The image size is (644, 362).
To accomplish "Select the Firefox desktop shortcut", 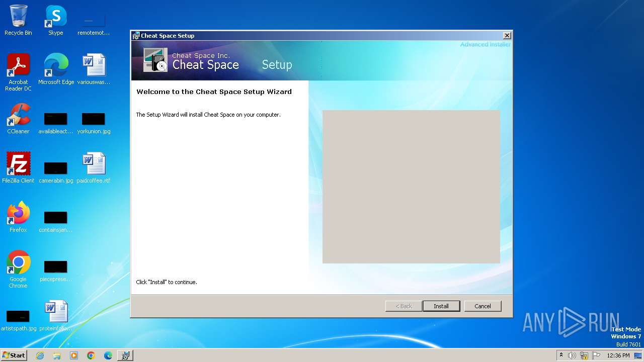I will point(18,217).
